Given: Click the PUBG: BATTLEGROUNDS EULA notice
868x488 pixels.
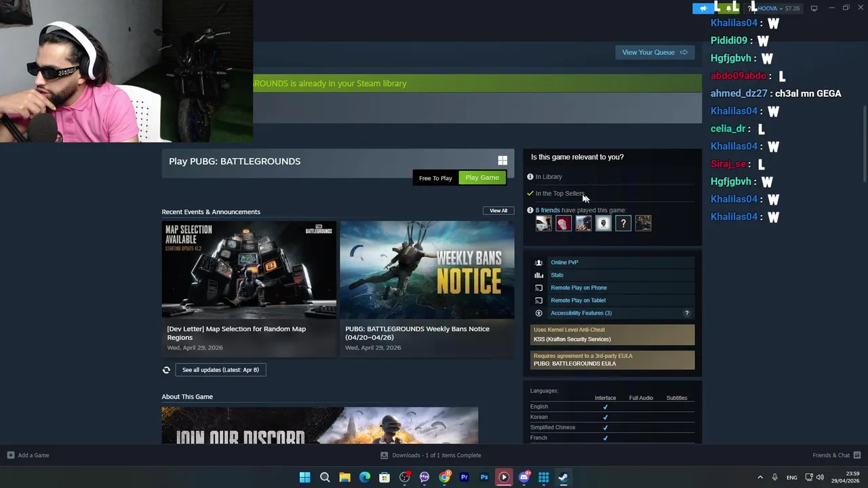Looking at the screenshot, I should [x=612, y=360].
